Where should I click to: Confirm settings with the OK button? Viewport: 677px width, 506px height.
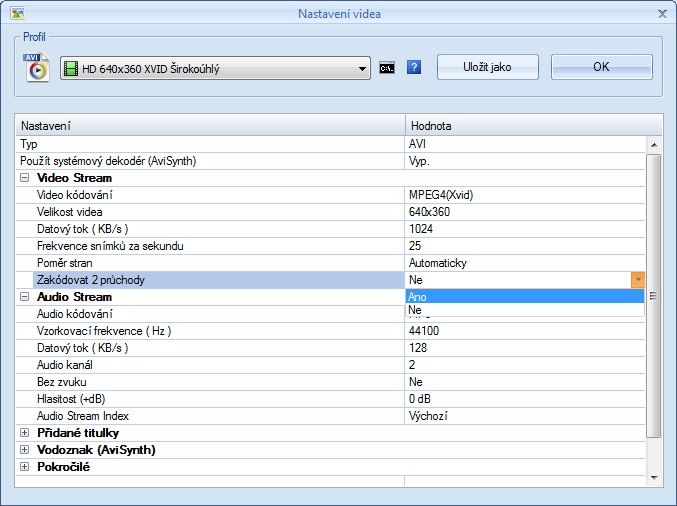click(601, 67)
